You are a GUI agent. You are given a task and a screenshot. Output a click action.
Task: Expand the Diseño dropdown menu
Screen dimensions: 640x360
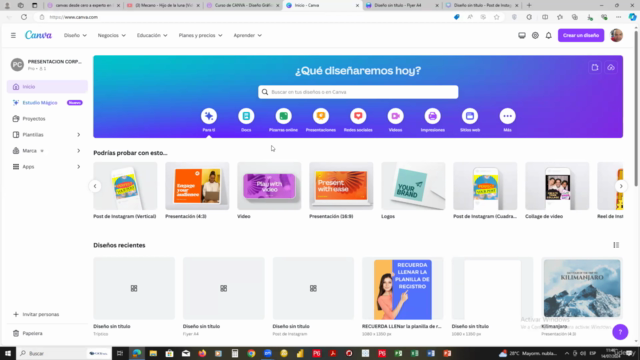(x=75, y=36)
